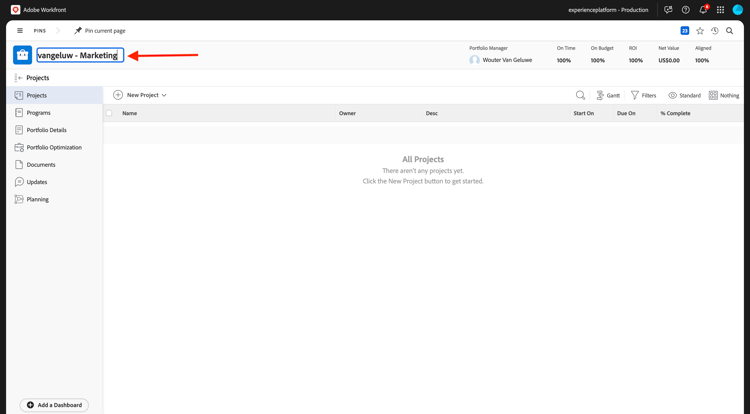Click the Adobe Workfront title text
This screenshot has width=750, height=414.
(x=44, y=10)
